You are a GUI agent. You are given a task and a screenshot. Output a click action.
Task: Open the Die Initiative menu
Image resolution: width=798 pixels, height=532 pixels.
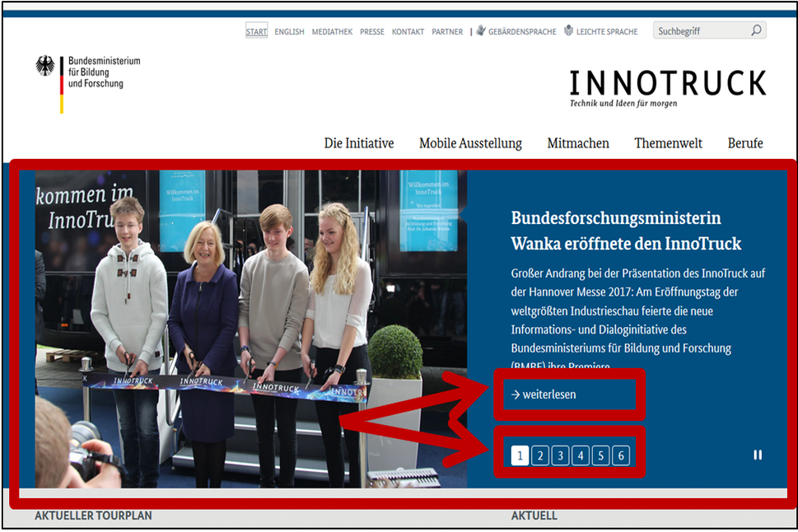click(359, 143)
